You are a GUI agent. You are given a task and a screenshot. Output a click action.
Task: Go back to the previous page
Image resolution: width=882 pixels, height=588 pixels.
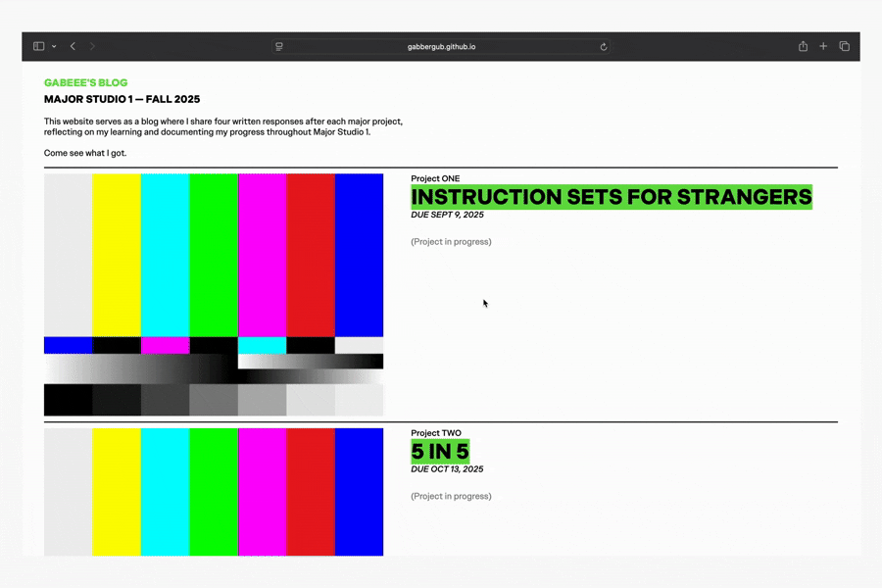[73, 46]
